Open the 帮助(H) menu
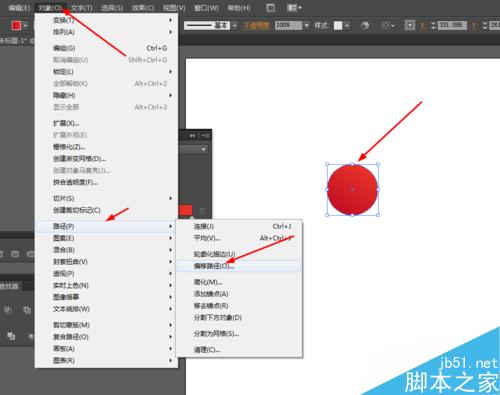 (239, 8)
